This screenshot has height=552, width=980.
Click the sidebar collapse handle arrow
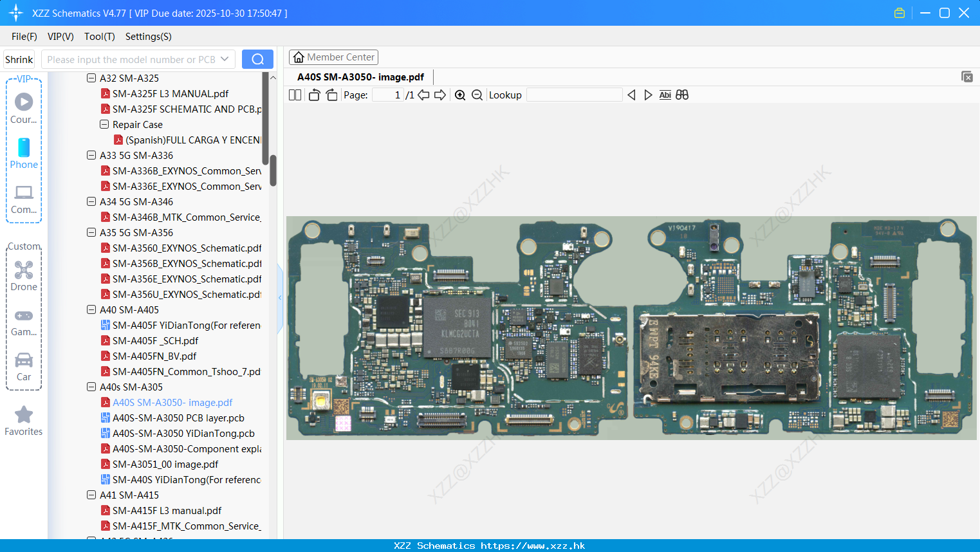(x=280, y=298)
